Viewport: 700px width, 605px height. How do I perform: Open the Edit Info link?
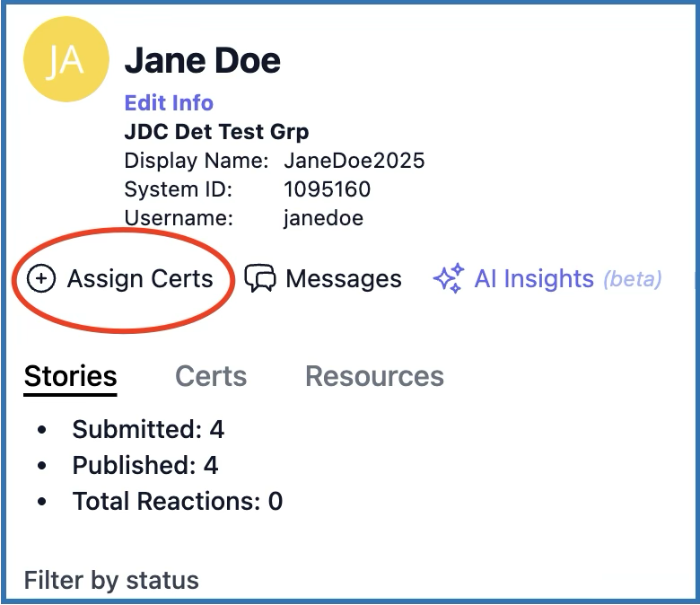pyautogui.click(x=169, y=102)
